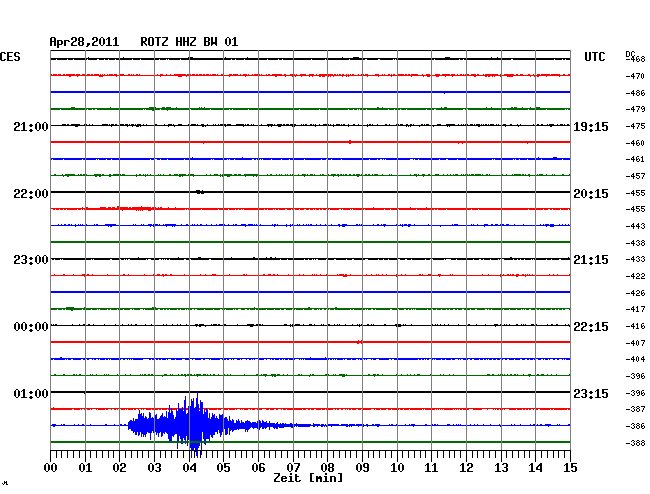Select the local time label 01:00
The width and height of the screenshot is (650, 494).
(31, 393)
